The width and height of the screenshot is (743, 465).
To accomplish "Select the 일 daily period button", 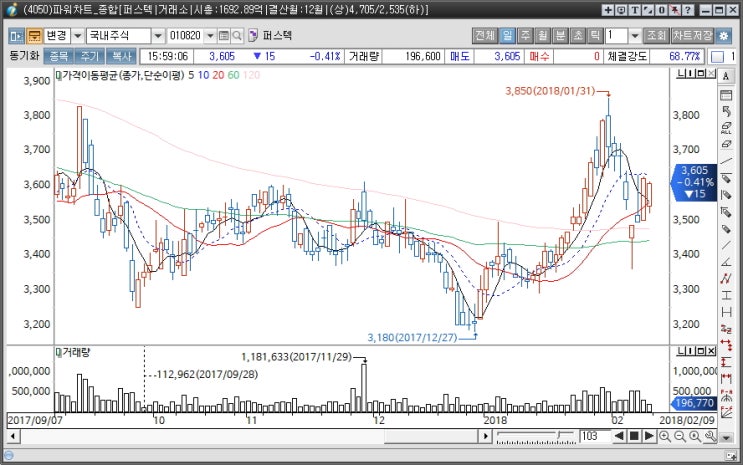I will (507, 36).
